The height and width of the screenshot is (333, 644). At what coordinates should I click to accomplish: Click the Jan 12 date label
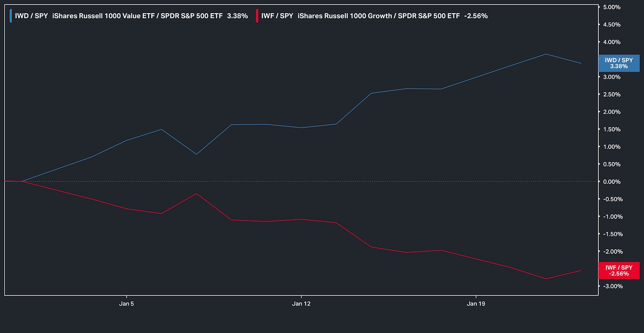(301, 304)
